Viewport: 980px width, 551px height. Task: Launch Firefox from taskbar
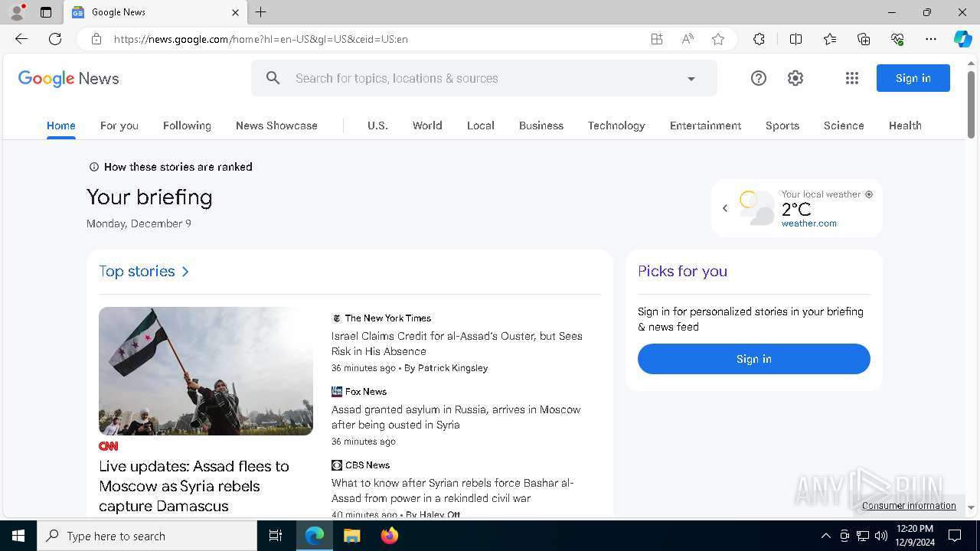[x=390, y=536]
